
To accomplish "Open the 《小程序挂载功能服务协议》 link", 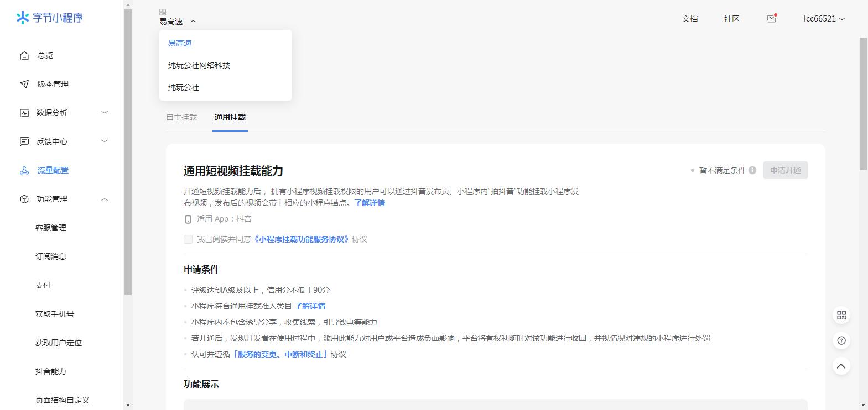I will 302,239.
